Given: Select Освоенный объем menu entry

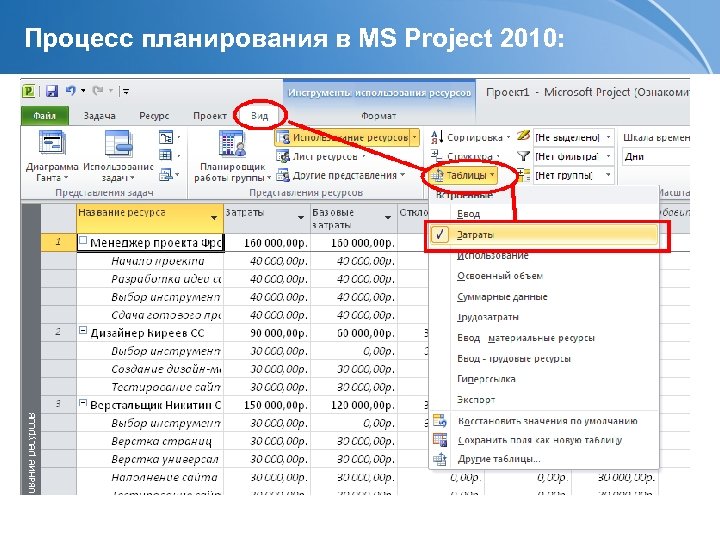Looking at the screenshot, I should [x=544, y=276].
